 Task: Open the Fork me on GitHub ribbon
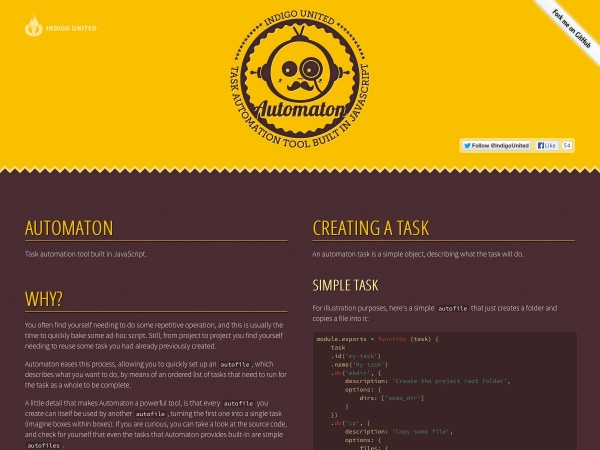[x=571, y=29]
